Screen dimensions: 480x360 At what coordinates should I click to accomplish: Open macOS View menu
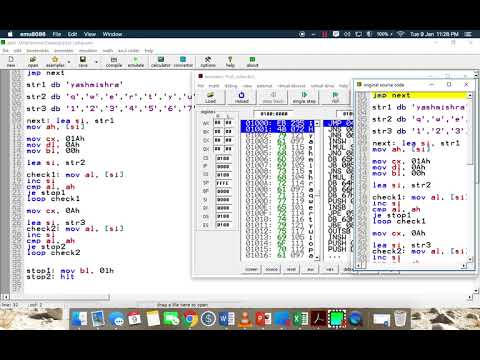(90, 34)
